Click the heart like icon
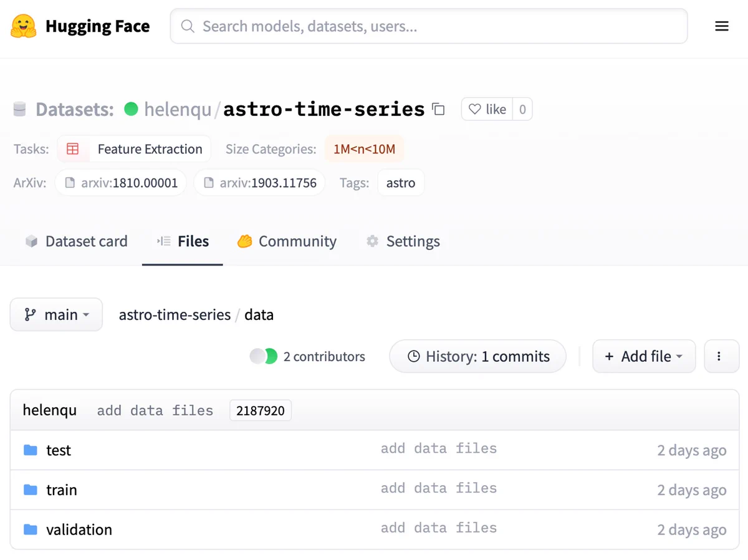The height and width of the screenshot is (560, 748). (x=475, y=109)
